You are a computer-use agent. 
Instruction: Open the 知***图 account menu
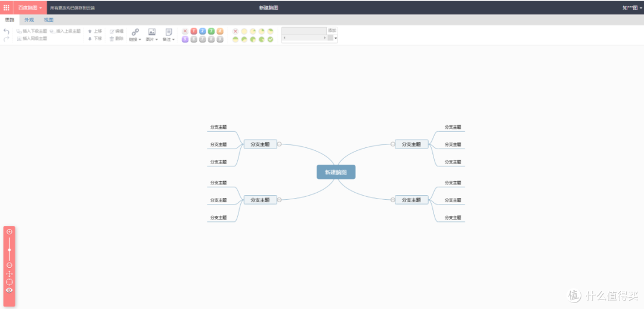632,8
